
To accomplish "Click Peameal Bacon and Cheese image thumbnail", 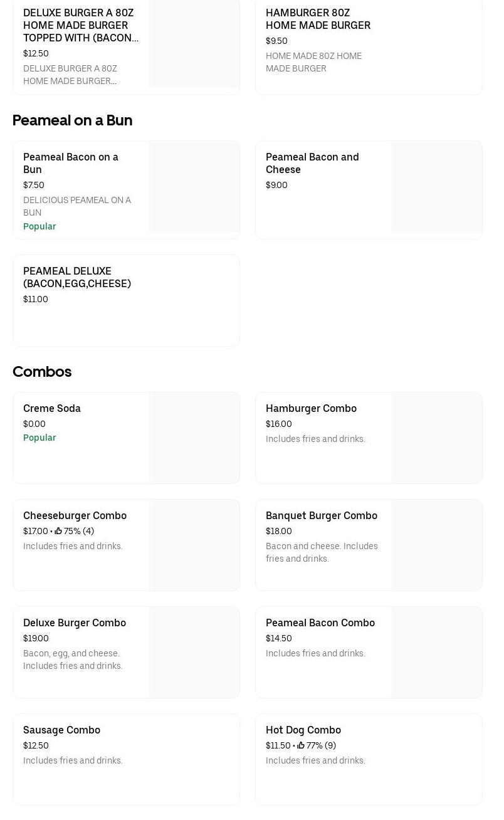I will tap(436, 186).
